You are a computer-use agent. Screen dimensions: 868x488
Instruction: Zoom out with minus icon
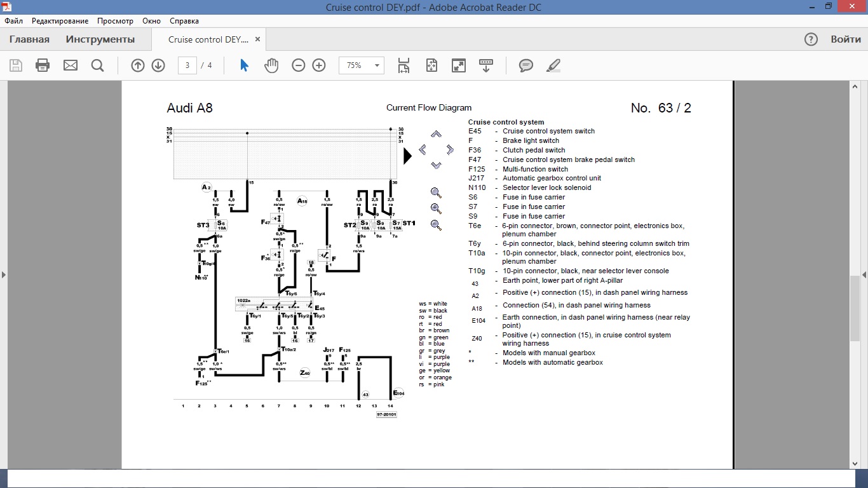point(298,65)
